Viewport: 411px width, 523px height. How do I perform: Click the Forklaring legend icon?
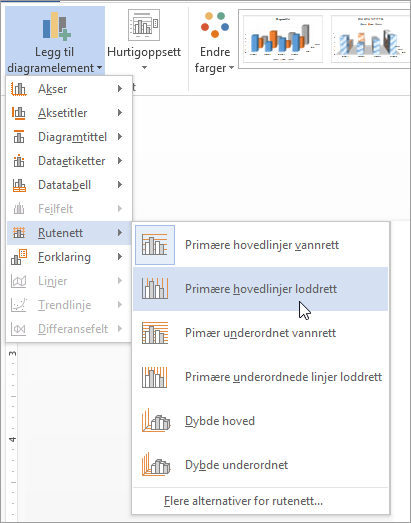click(x=19, y=257)
